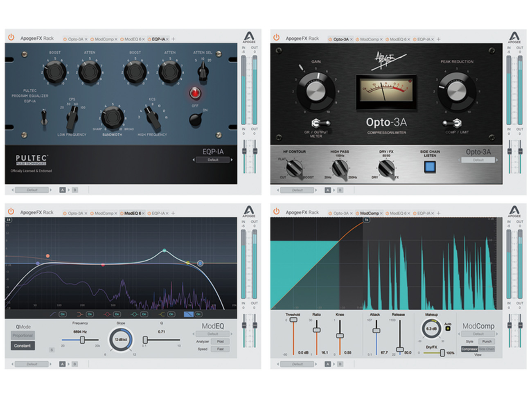Close the ModComp tab in the ModComp window
The image size is (532, 399).
pos(381,213)
